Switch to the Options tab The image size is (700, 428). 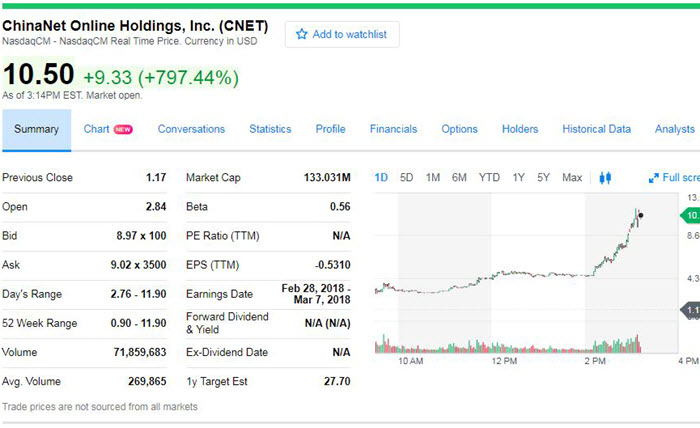coord(459,129)
